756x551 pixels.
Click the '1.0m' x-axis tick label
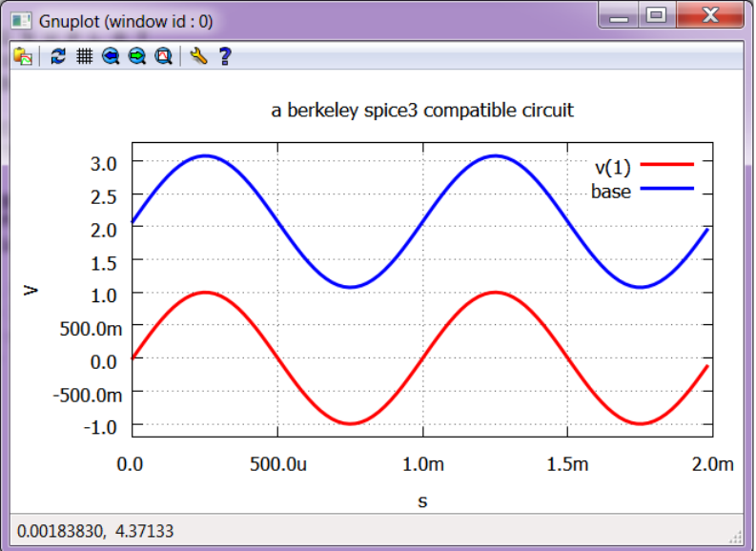423,464
